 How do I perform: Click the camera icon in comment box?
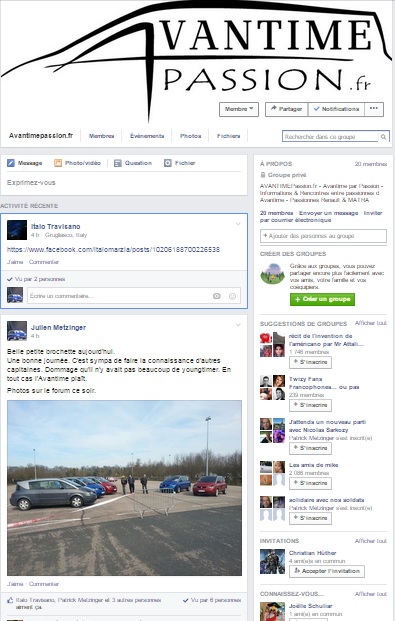(x=216, y=296)
